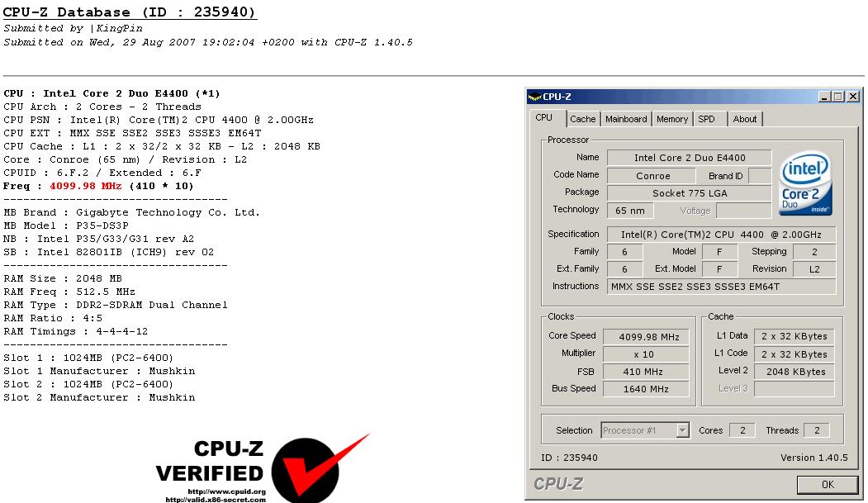The image size is (868, 503).
Task: Click the Bus Speed value 1640 MHz
Action: pyautogui.click(x=646, y=389)
